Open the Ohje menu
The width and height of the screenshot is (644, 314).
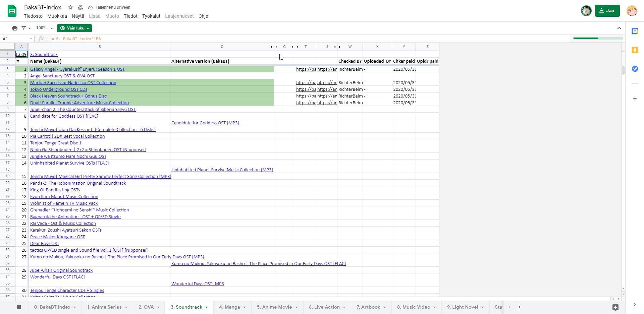coord(203,16)
